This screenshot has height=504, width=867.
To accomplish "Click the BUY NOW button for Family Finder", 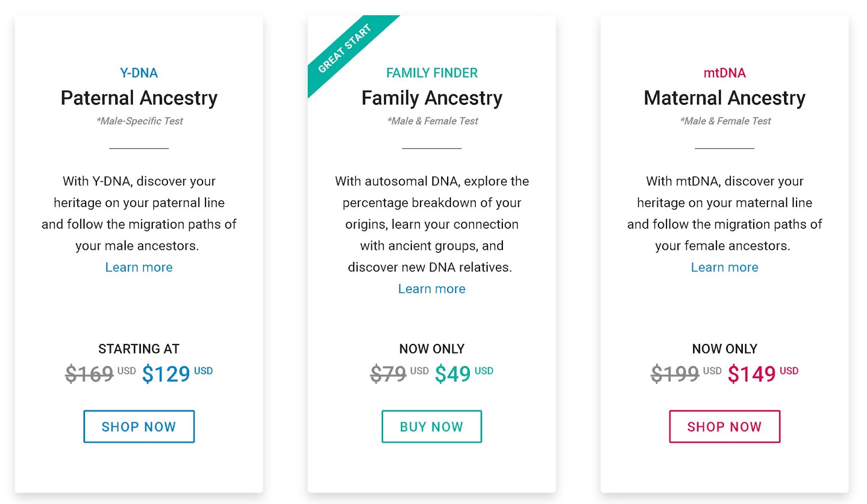I will 431,427.
